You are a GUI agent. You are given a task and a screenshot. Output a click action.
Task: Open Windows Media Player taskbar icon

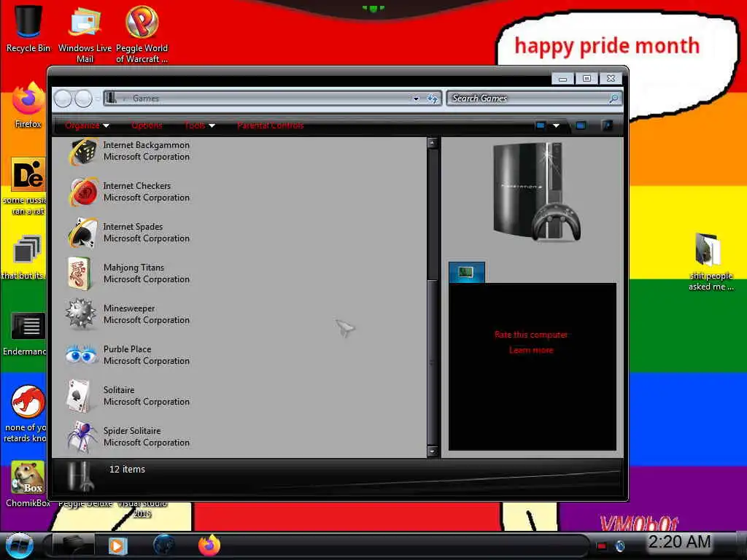coord(117,545)
